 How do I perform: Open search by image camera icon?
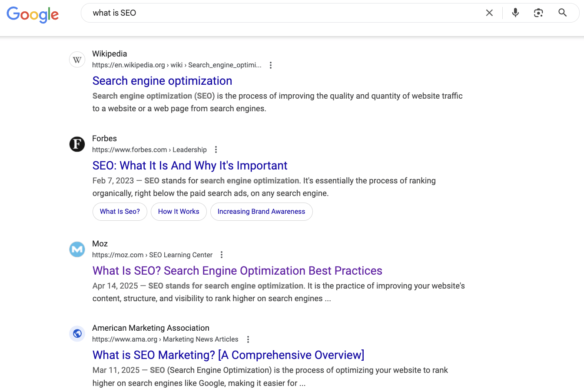pyautogui.click(x=538, y=13)
